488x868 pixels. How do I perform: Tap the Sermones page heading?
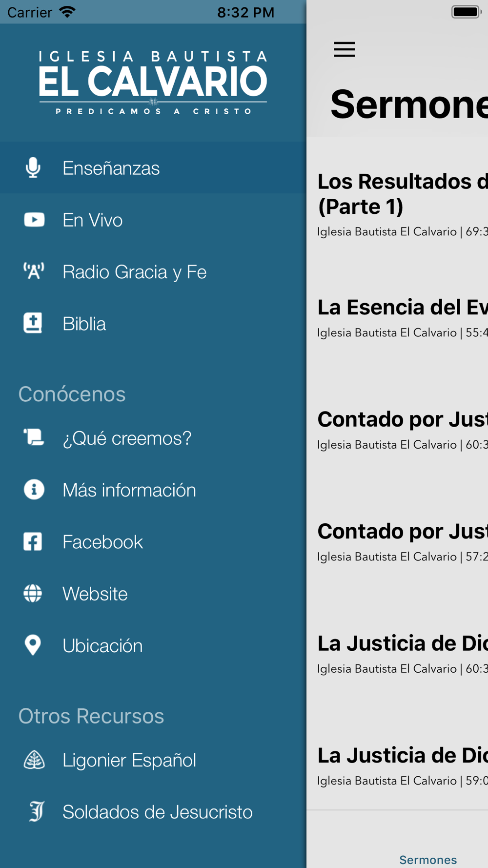[x=409, y=104]
